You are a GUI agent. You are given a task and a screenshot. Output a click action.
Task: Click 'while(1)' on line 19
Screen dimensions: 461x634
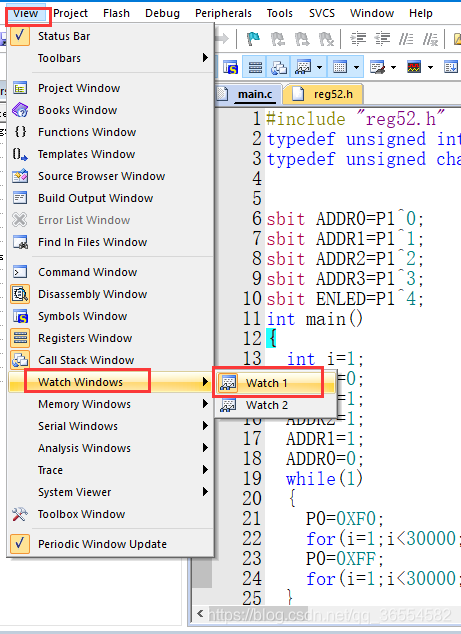click(x=324, y=479)
